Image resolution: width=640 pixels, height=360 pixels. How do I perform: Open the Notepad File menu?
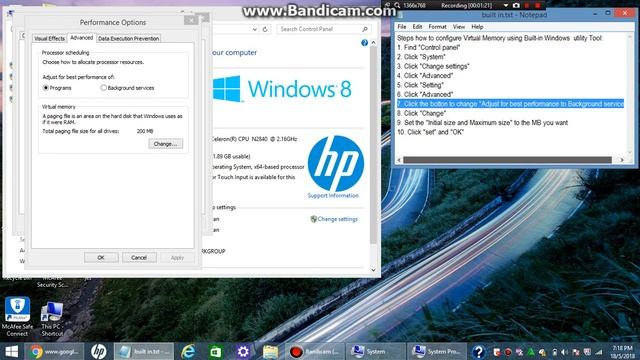(402, 27)
